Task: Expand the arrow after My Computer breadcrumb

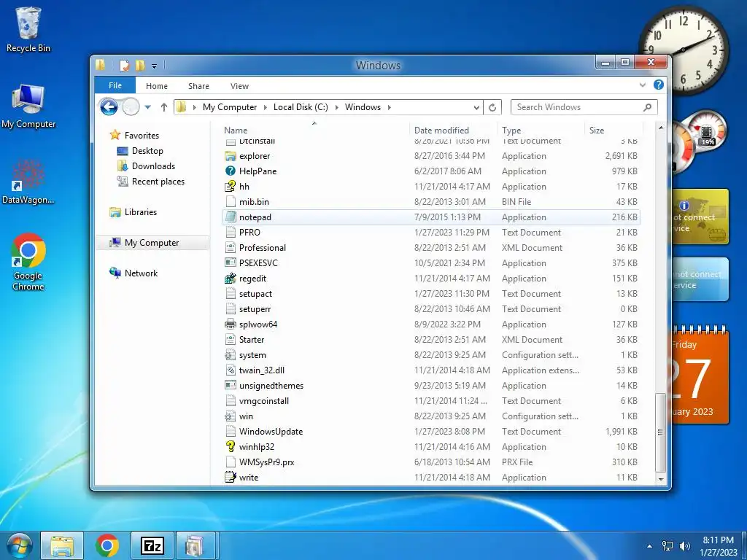Action: (265, 108)
